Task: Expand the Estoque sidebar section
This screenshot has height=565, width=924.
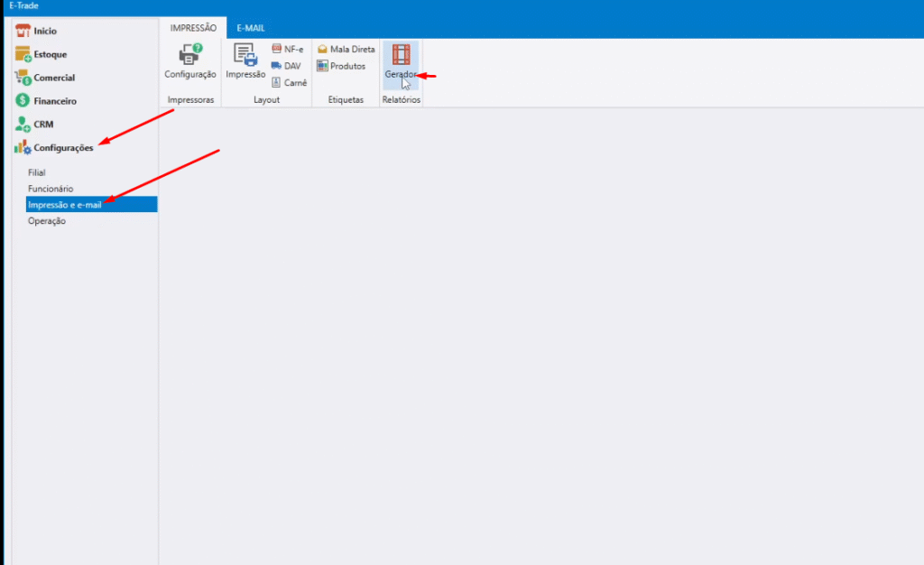Action: (50, 54)
